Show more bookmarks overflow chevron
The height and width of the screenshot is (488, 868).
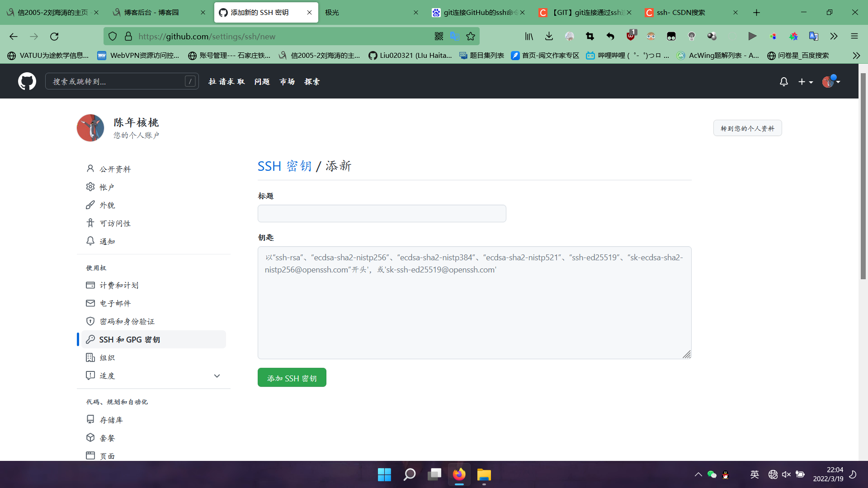coord(856,56)
